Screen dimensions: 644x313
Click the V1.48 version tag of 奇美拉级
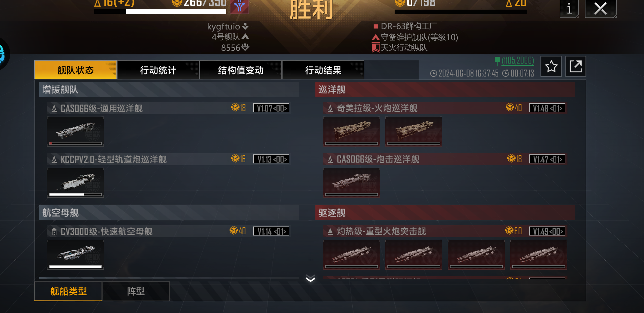[x=547, y=108]
